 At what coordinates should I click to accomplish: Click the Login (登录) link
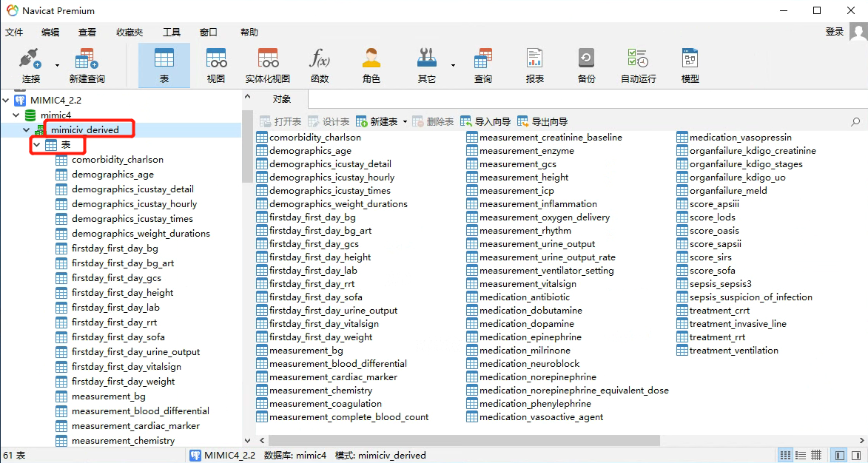tap(834, 32)
